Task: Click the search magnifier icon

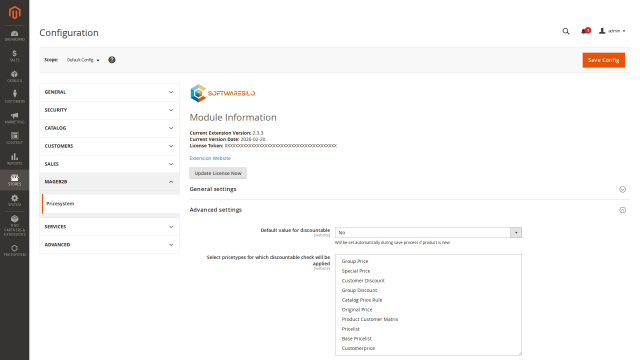Action: pyautogui.click(x=566, y=31)
